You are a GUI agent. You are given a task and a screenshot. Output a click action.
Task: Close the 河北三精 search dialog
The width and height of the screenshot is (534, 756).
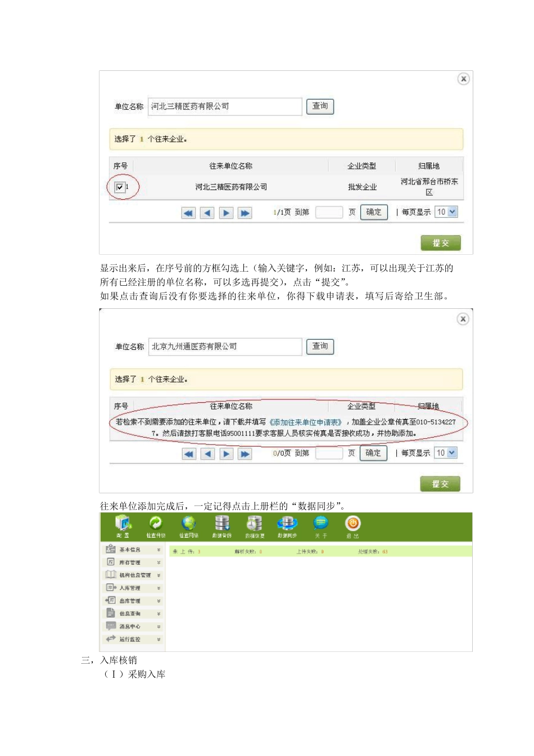[463, 79]
